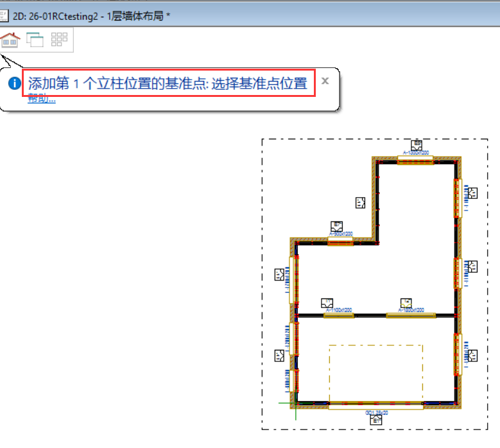The image size is (500, 448).
Task: Click the elevation marker above the A-1800x1200 label
Action: click(x=406, y=303)
